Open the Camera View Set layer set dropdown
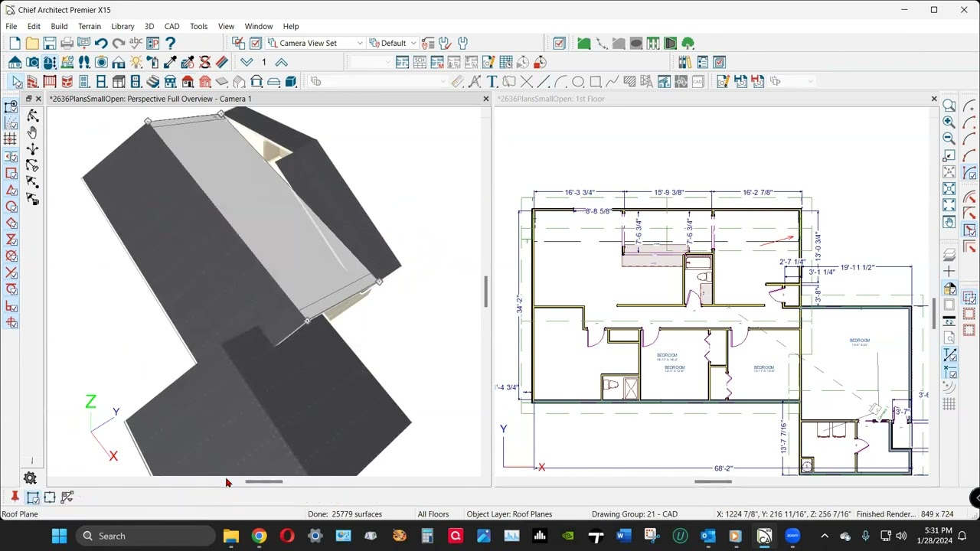The height and width of the screenshot is (551, 980). (x=315, y=43)
